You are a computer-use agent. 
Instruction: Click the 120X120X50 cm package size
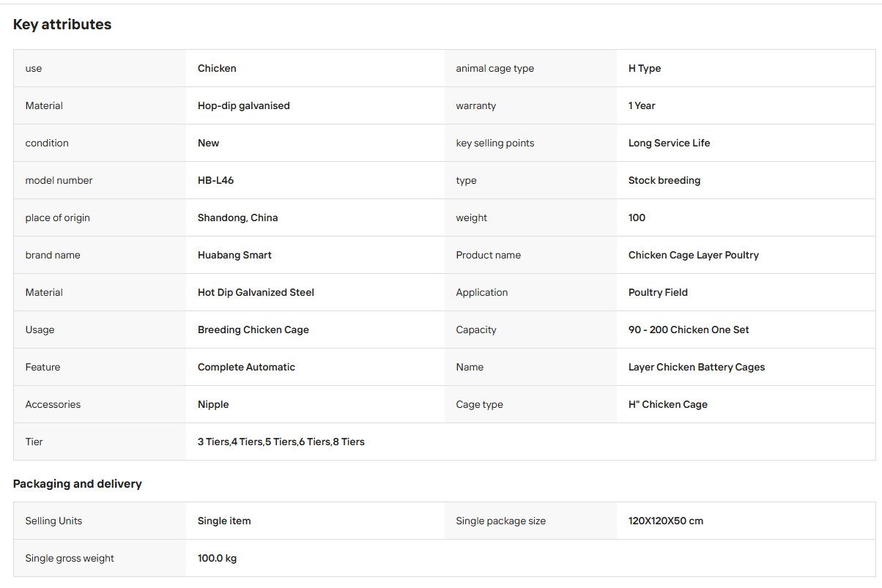[x=666, y=521]
